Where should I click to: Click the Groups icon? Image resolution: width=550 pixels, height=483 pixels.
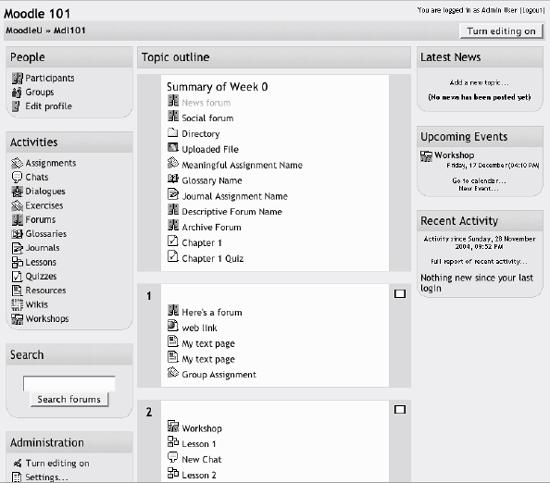pyautogui.click(x=17, y=92)
